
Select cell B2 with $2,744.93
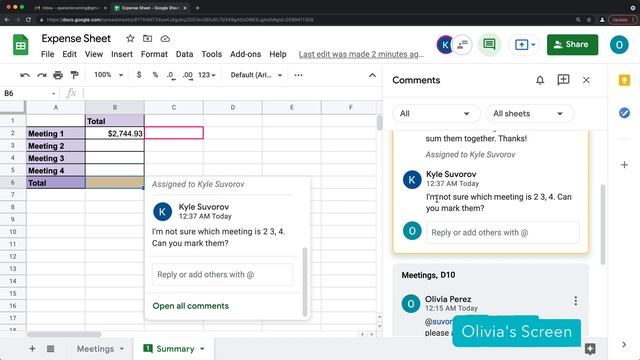pyautogui.click(x=115, y=133)
